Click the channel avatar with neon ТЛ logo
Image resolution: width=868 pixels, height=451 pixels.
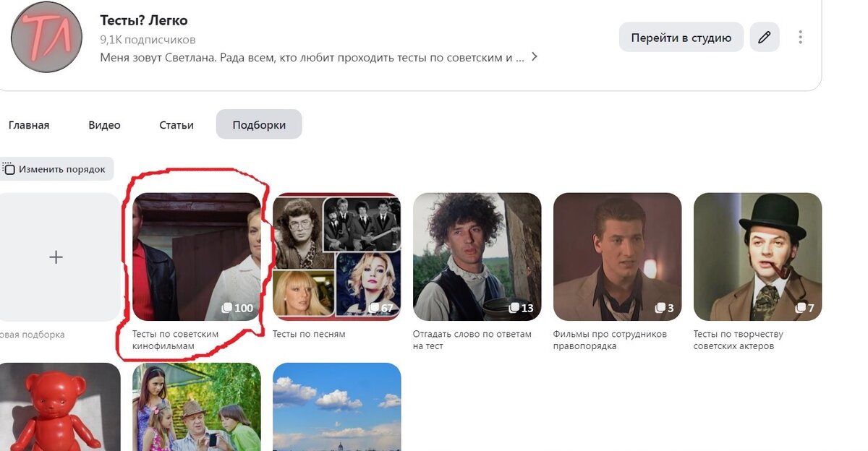click(47, 38)
